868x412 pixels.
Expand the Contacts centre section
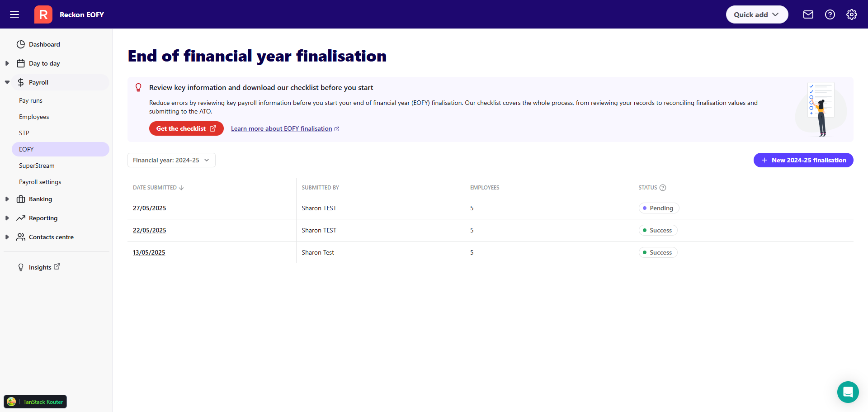(x=7, y=237)
